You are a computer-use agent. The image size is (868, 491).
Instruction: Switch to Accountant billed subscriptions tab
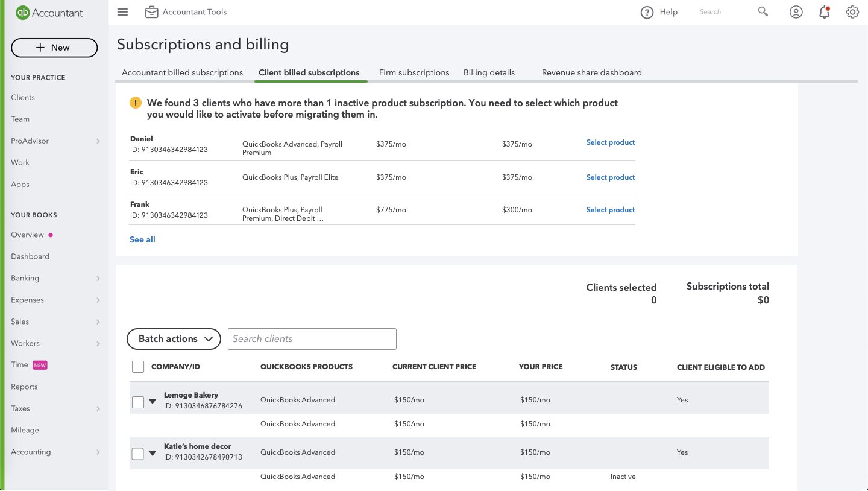click(x=182, y=72)
